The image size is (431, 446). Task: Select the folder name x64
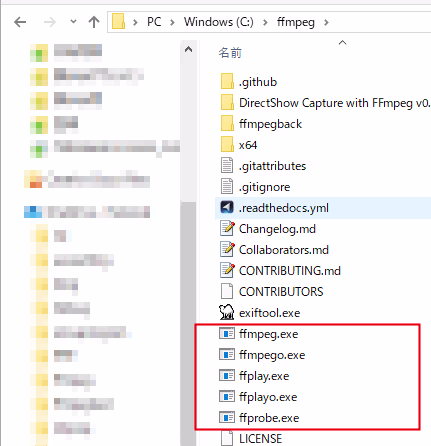click(248, 145)
